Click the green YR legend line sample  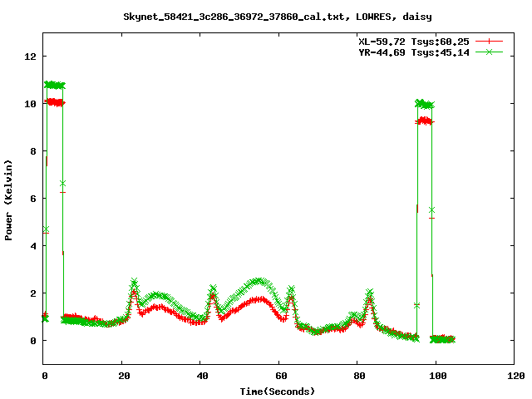[x=489, y=52]
